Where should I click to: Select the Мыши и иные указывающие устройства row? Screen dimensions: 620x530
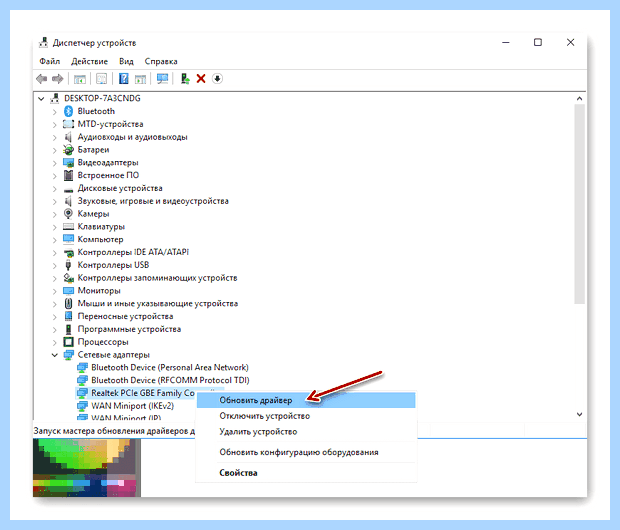(x=158, y=303)
